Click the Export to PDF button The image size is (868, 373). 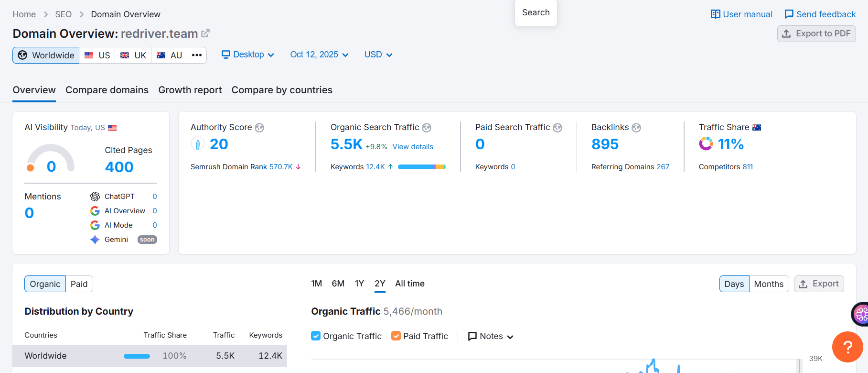point(816,33)
